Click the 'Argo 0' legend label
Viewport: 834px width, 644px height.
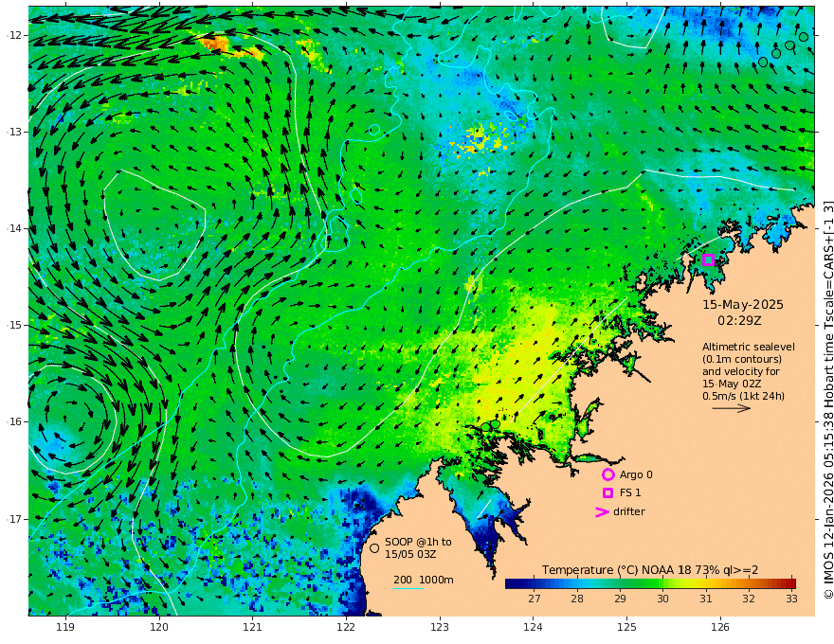[636, 474]
